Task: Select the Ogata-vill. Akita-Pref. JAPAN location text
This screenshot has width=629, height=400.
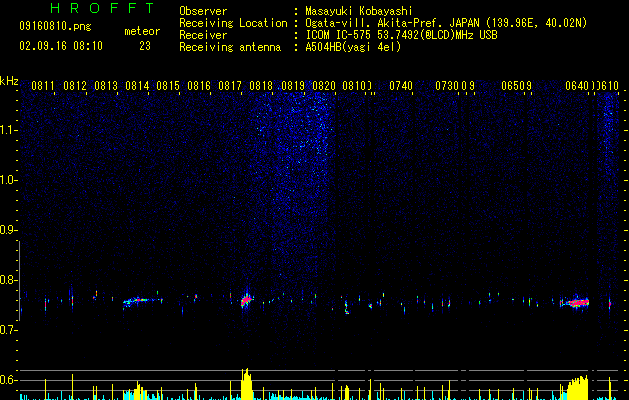Action: (446, 23)
